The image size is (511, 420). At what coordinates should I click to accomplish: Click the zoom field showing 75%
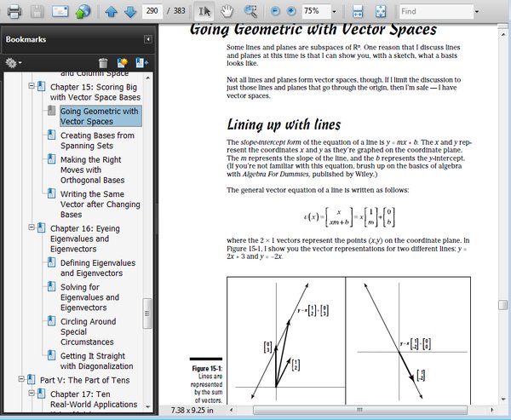[316, 11]
